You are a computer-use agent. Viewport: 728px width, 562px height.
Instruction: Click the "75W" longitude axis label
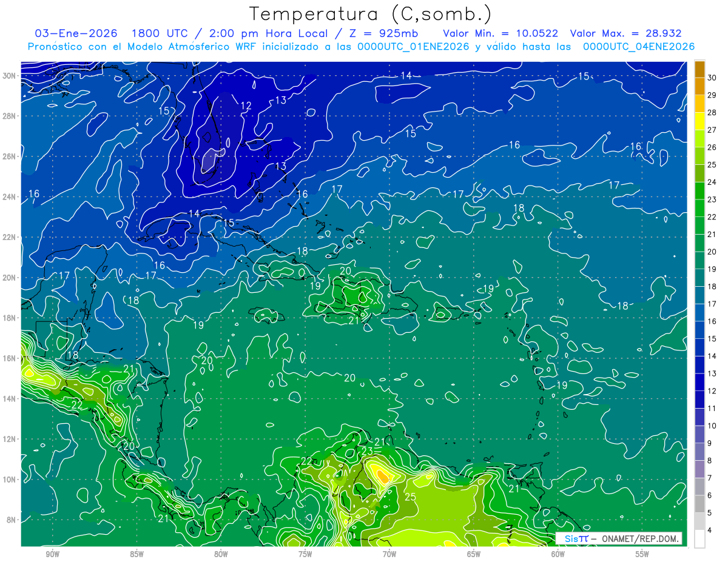coord(305,555)
